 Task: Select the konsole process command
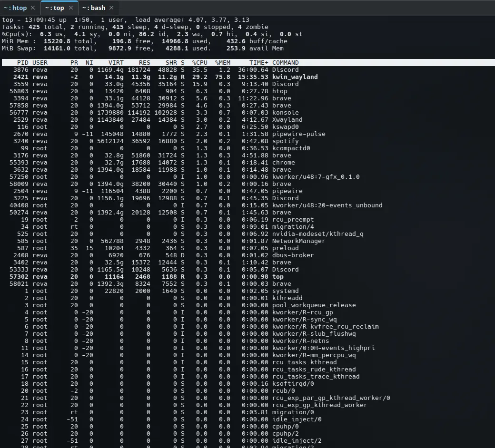pyautogui.click(x=286, y=113)
